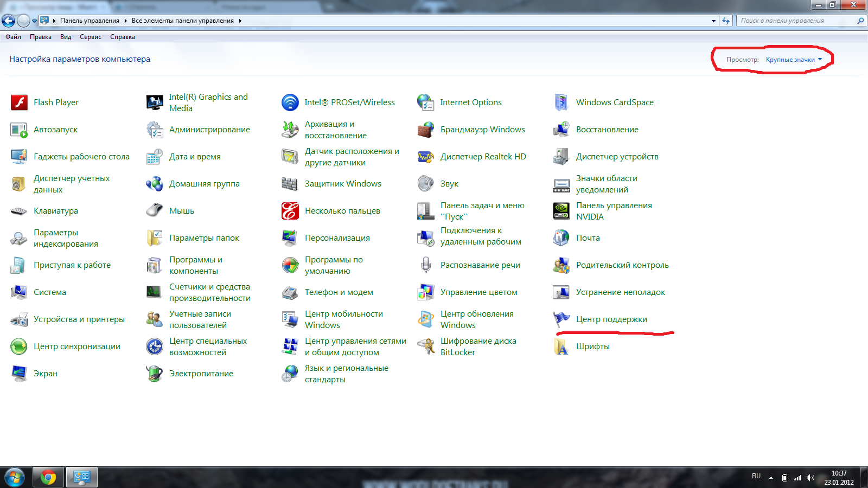Click the Шрифты fonts folder icon
The width and height of the screenshot is (868, 488).
click(x=561, y=346)
